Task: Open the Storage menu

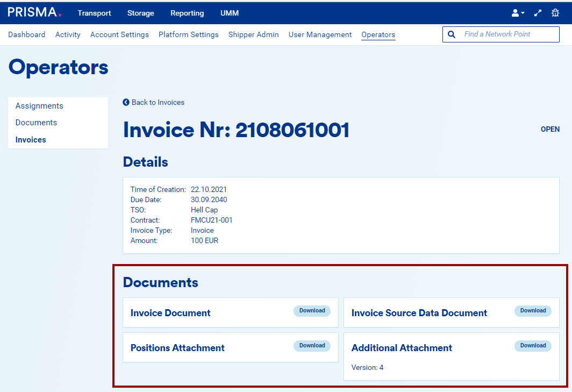Action: (141, 13)
